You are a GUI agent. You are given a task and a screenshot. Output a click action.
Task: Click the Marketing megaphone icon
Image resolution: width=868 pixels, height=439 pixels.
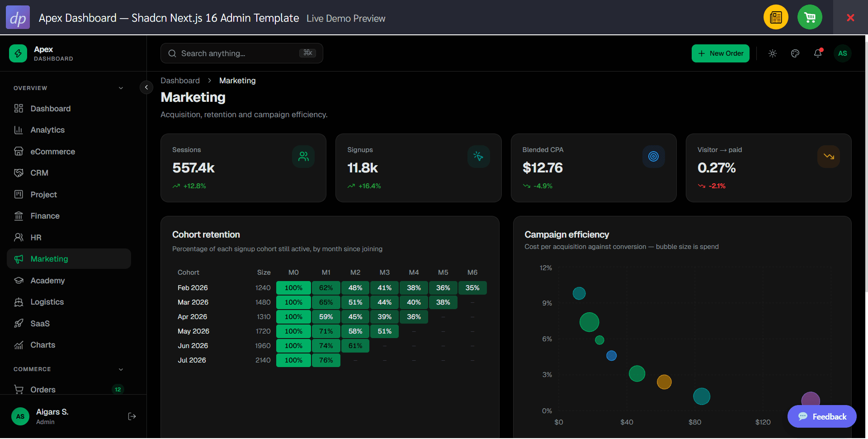pos(19,259)
